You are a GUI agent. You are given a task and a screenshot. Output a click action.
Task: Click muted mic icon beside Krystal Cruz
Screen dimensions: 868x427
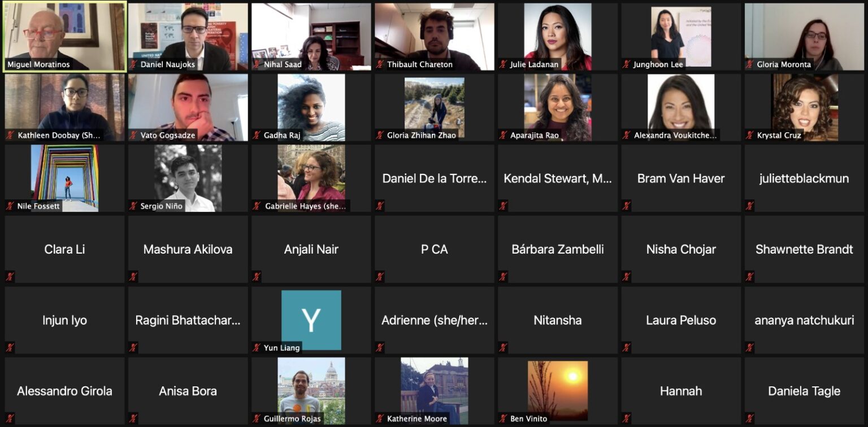click(750, 135)
